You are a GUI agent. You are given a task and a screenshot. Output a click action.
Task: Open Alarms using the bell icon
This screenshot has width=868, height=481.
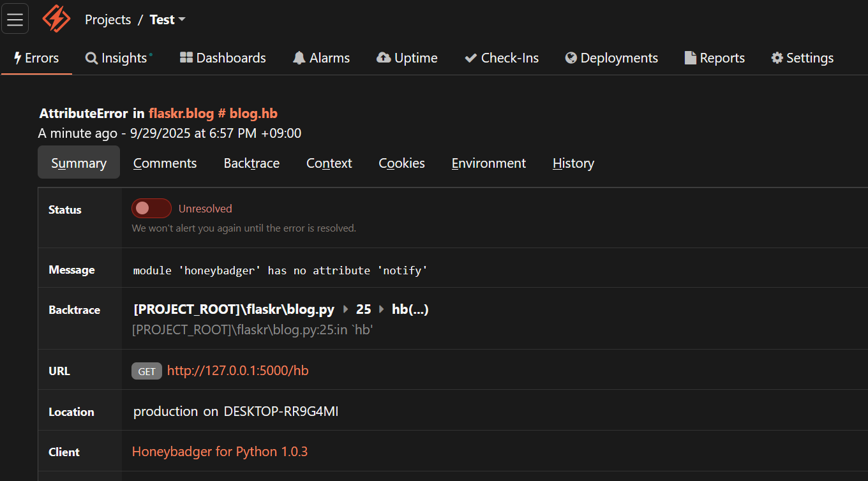298,57
